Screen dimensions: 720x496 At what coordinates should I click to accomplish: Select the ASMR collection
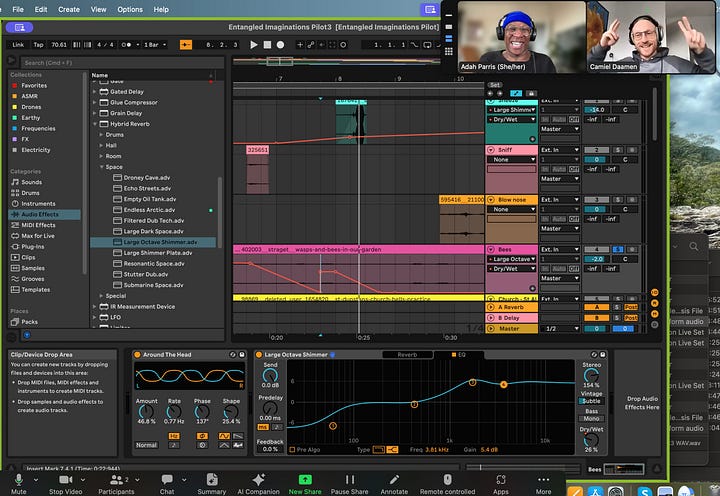click(x=29, y=96)
